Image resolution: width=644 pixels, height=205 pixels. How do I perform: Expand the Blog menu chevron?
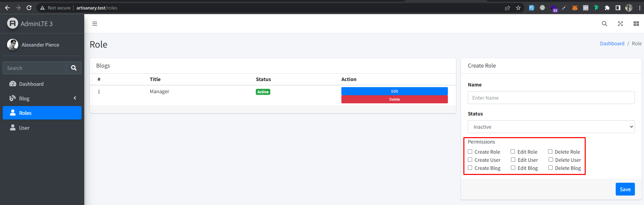[x=75, y=98]
